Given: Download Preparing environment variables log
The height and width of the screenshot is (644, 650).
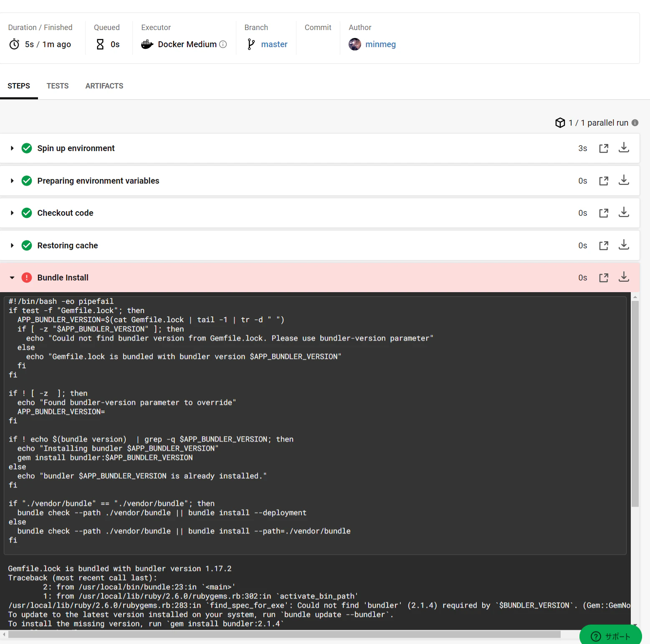Looking at the screenshot, I should [624, 180].
